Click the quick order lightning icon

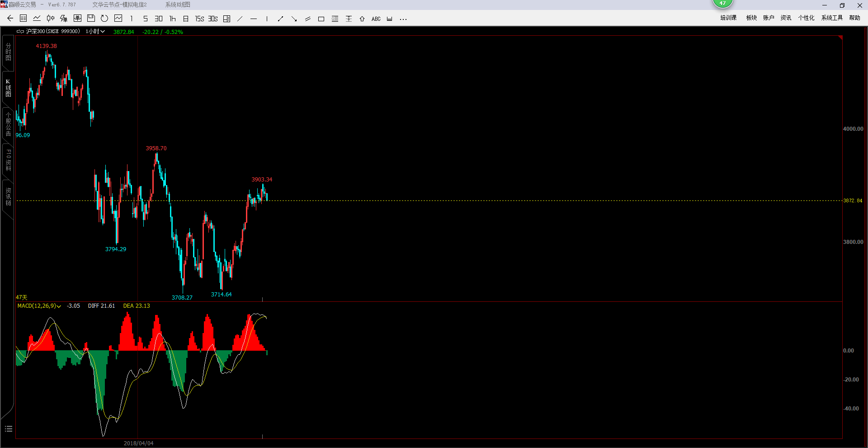point(64,19)
